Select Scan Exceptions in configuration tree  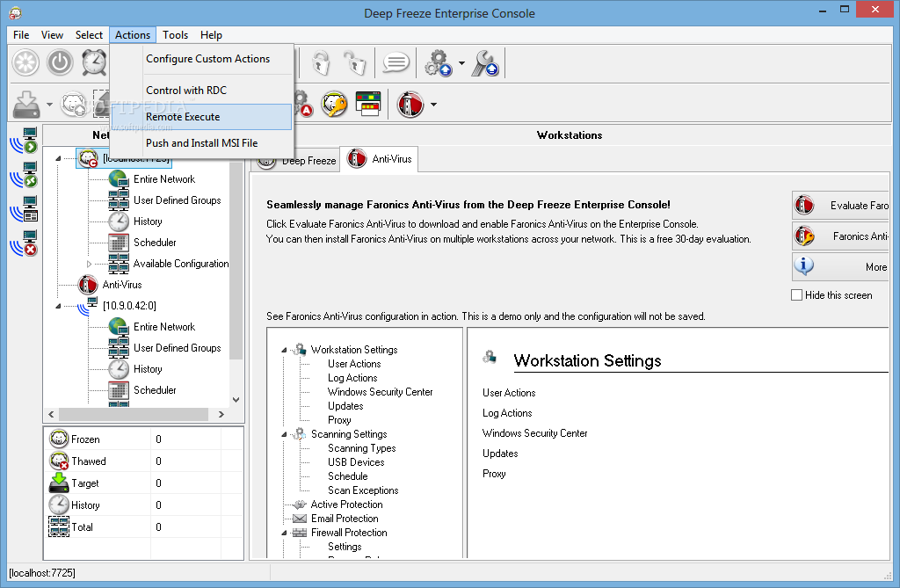(363, 490)
